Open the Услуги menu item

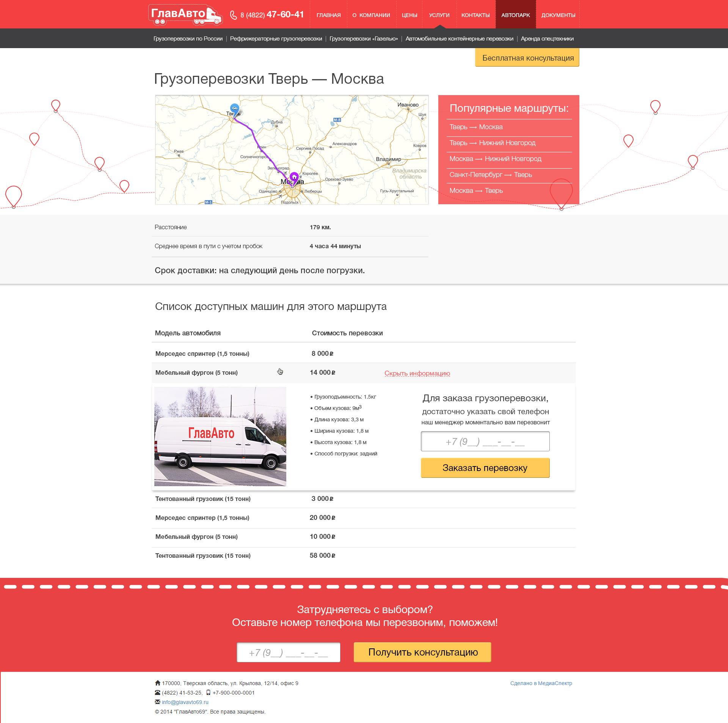(x=439, y=15)
